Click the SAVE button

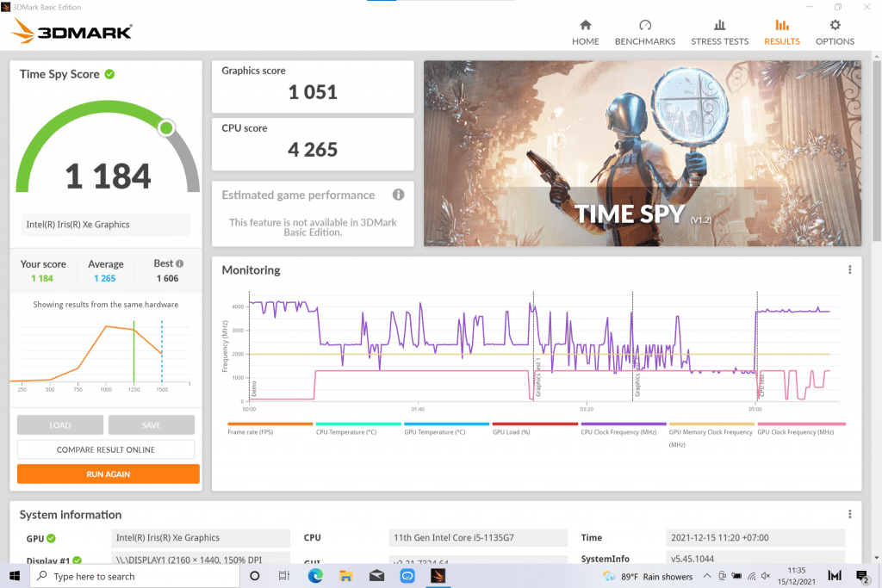pos(152,425)
